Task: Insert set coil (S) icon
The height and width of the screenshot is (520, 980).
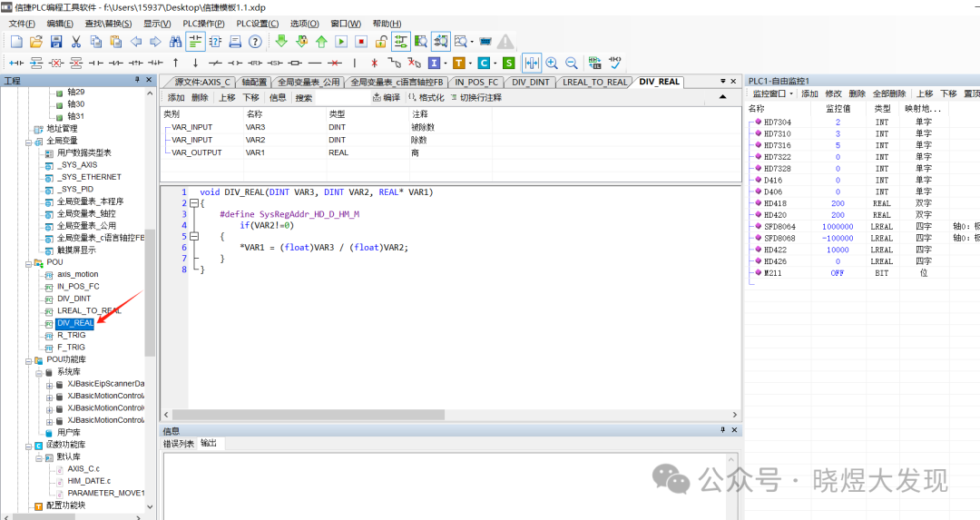Action: (x=275, y=64)
